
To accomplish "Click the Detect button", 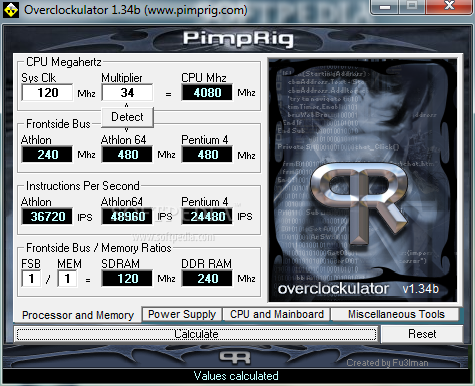I will click(x=127, y=117).
